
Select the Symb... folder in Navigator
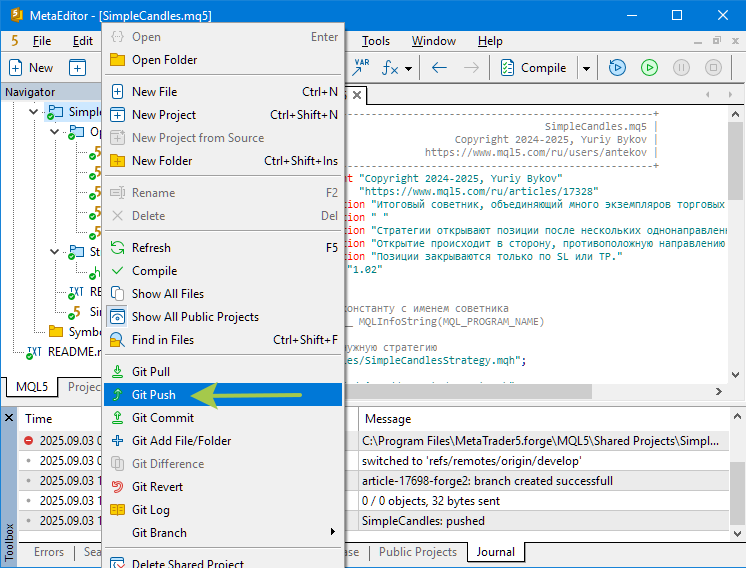click(75, 331)
